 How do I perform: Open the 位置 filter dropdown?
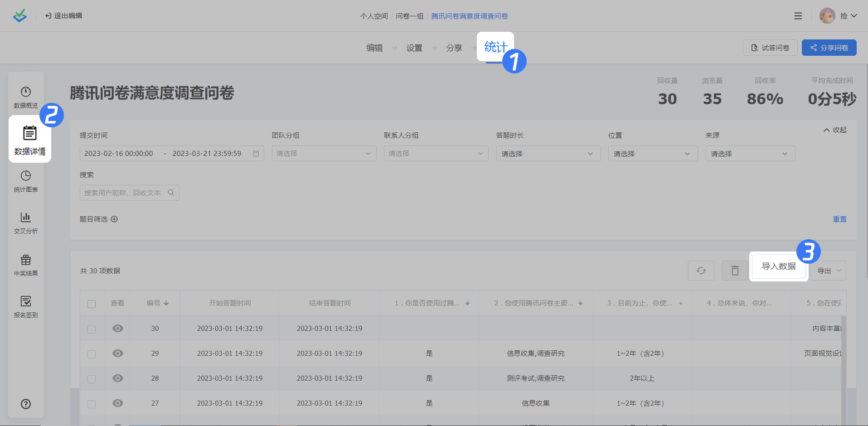click(652, 154)
